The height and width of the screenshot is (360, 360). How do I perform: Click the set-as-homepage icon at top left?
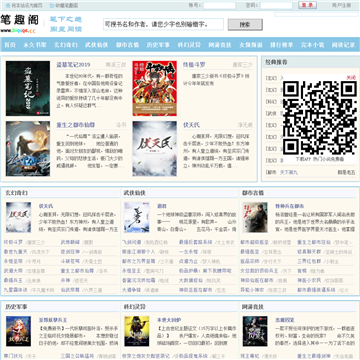[x=8, y=5]
